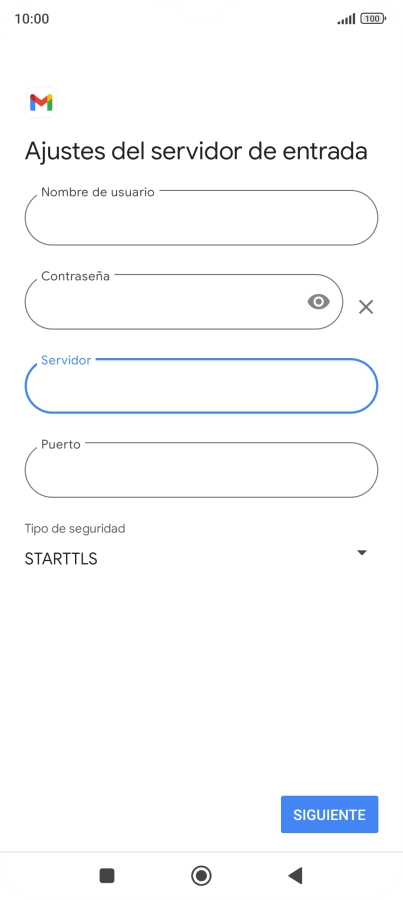
Task: Tap the 10:00 clock in status bar
Action: pos(32,19)
